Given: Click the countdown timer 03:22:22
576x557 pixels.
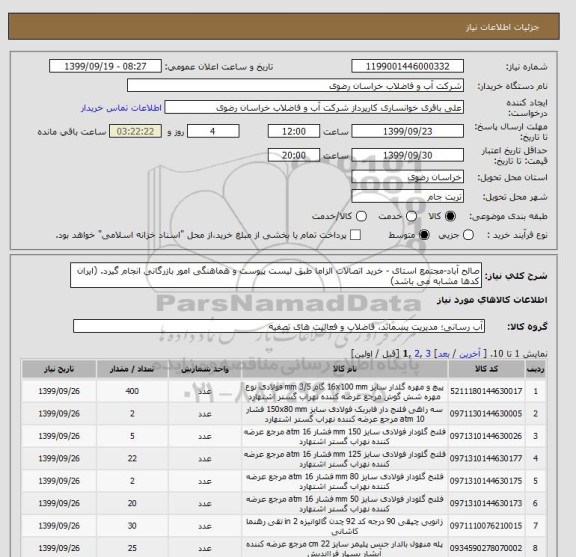Looking at the screenshot, I should [x=135, y=131].
